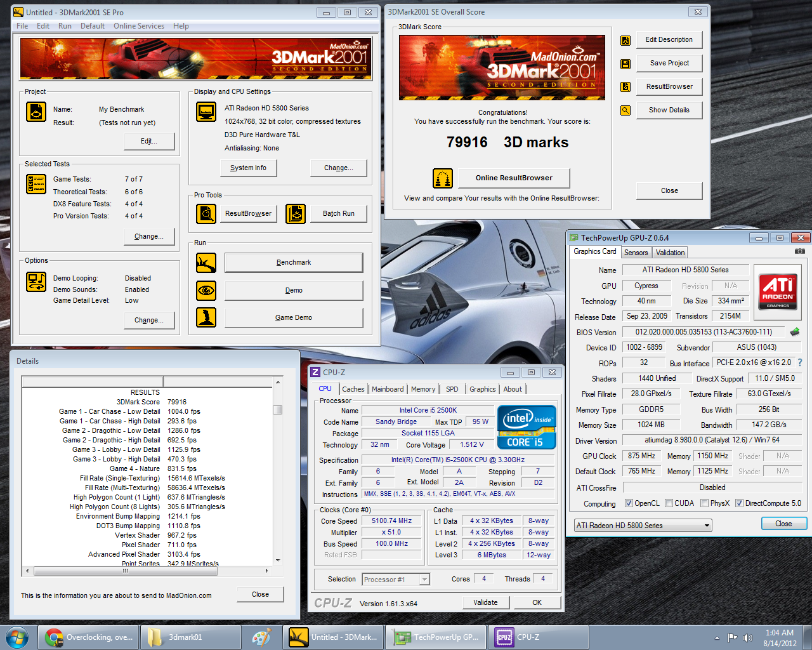This screenshot has height=650, width=812.
Task: Click the Benchmark run icon
Action: pos(206,263)
